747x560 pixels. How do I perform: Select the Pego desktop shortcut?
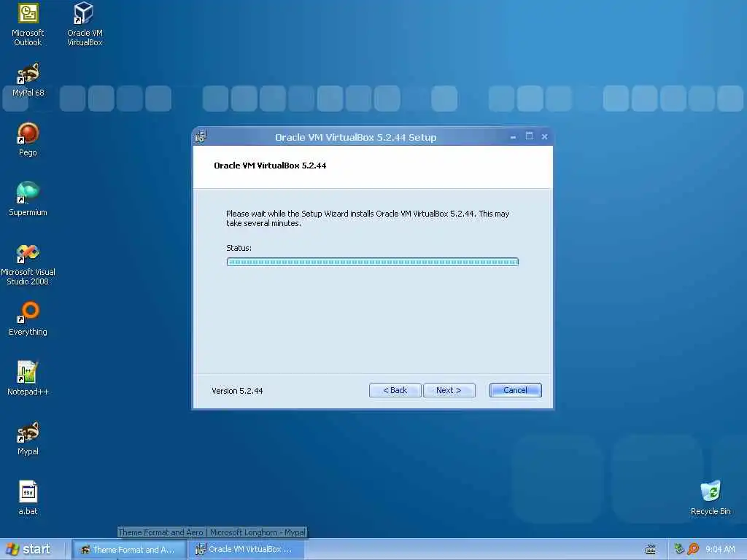pyautogui.click(x=28, y=139)
